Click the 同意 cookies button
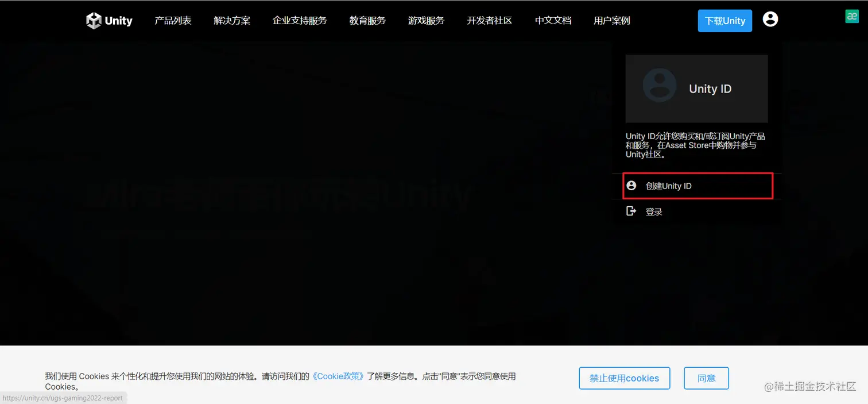Screen dimensions: 868x404 [707, 378]
